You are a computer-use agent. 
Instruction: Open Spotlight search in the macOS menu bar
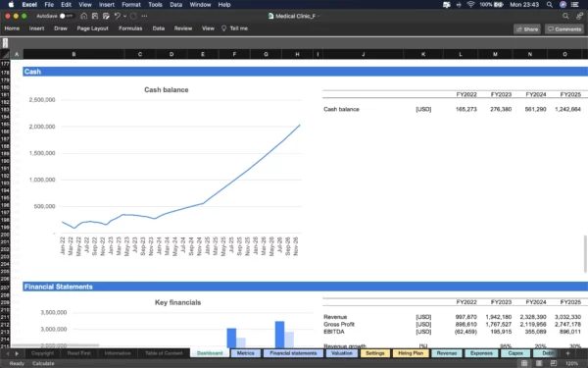[550, 5]
